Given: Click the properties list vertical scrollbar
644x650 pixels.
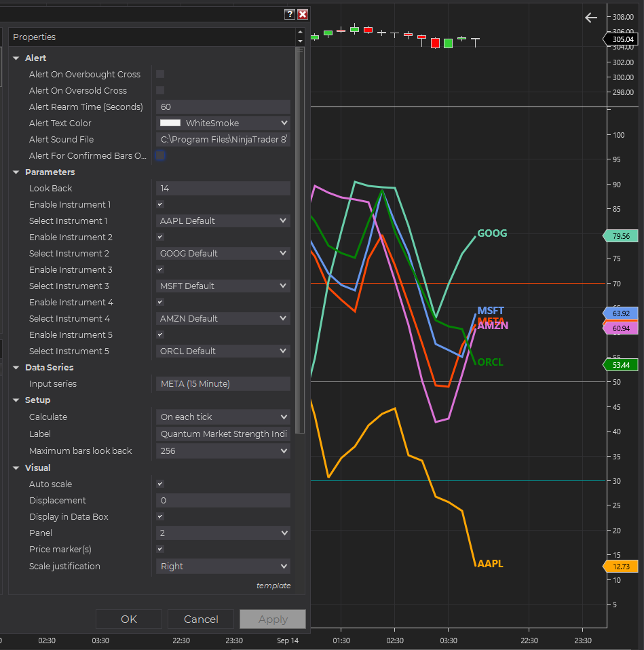Looking at the screenshot, I should click(300, 240).
